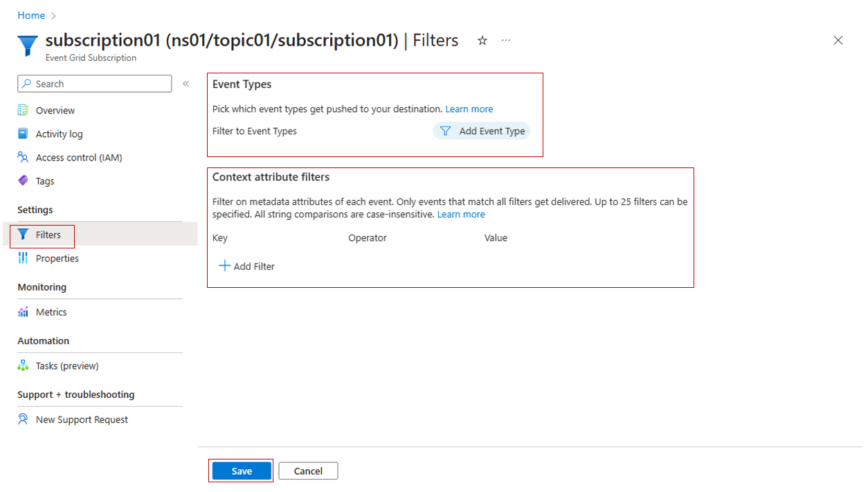Viewport: 868px width, 492px height.
Task: Open the more options ellipsis menu
Action: [x=506, y=41]
